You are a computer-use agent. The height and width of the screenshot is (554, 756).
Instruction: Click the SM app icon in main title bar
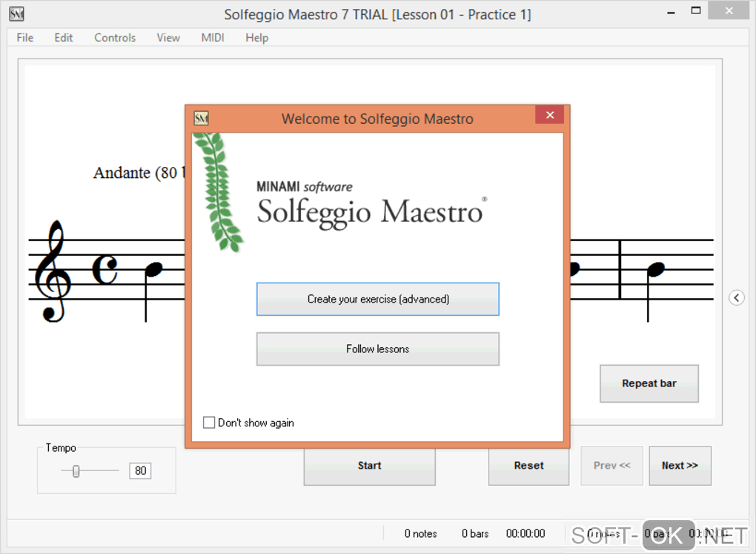(16, 14)
